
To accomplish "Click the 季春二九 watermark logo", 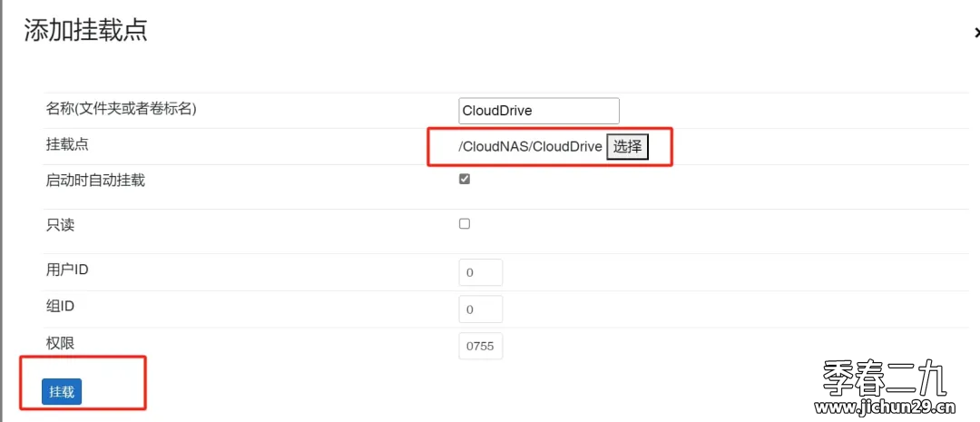I will pos(885,378).
